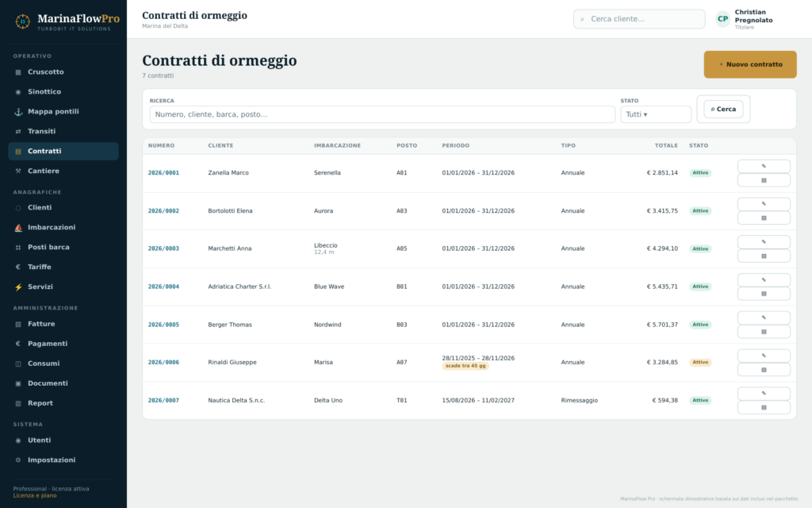812x508 pixels.
Task: Focus the Cerca cliente search field
Action: 639,19
